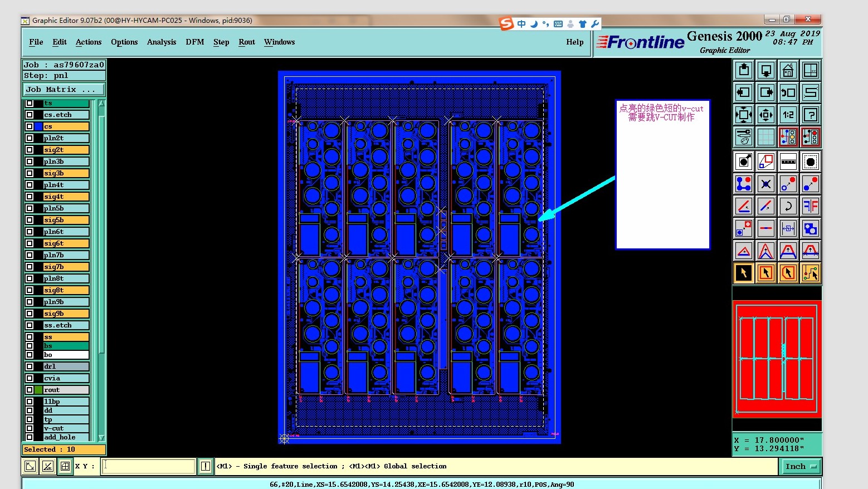Click the question mark help icon
This screenshot has height=489, width=868.
pyautogui.click(x=811, y=115)
